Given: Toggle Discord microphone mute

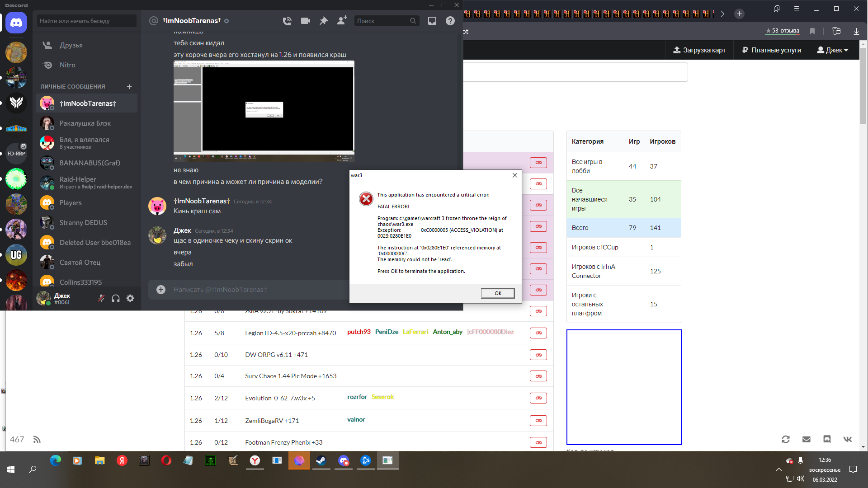Looking at the screenshot, I should pyautogui.click(x=101, y=298).
